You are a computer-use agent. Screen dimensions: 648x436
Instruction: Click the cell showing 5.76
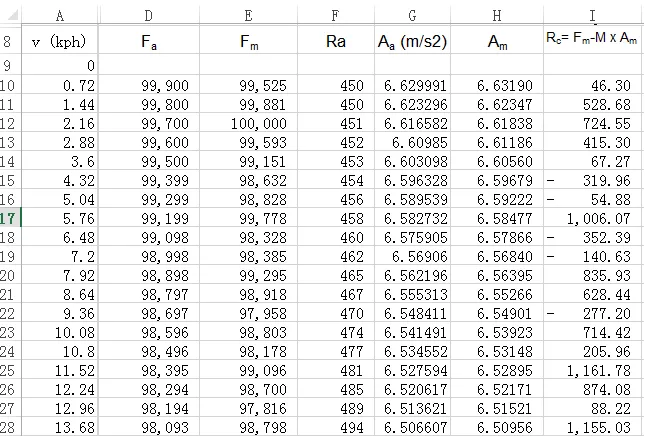(x=60, y=218)
